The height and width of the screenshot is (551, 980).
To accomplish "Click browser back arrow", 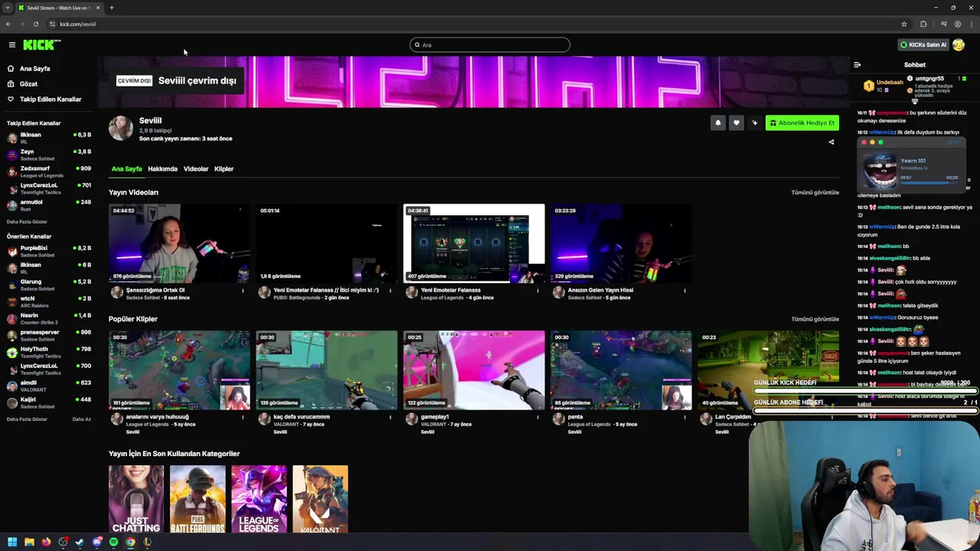I will point(8,24).
